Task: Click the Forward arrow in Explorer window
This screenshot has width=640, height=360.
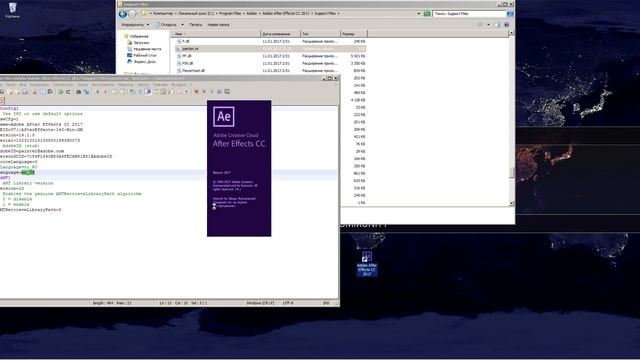Action: 132,14
